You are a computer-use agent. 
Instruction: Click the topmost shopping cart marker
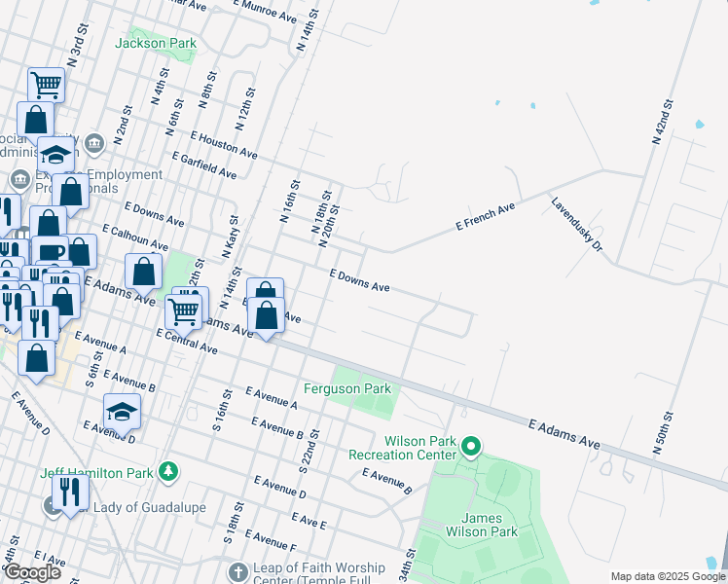[46, 85]
